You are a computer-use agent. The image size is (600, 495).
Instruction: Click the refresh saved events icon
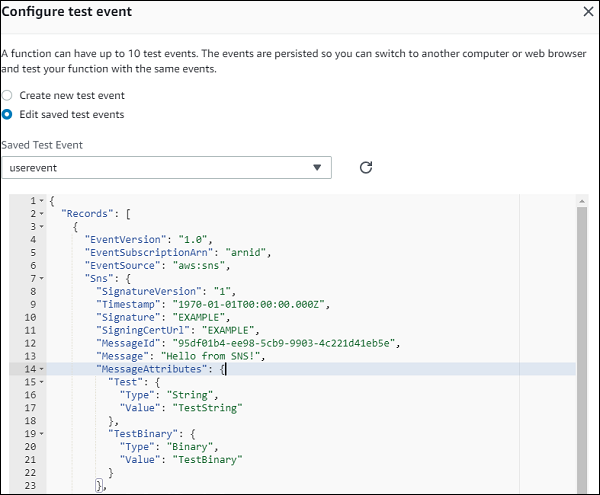pyautogui.click(x=366, y=167)
